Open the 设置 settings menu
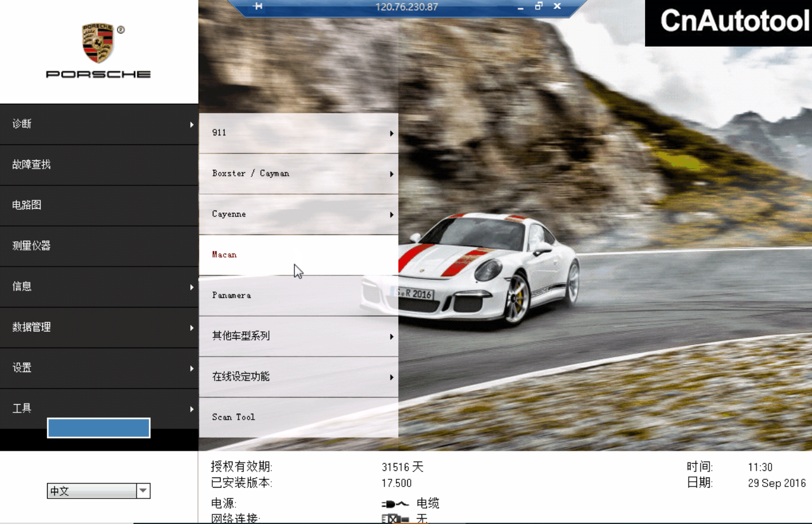 pos(99,368)
